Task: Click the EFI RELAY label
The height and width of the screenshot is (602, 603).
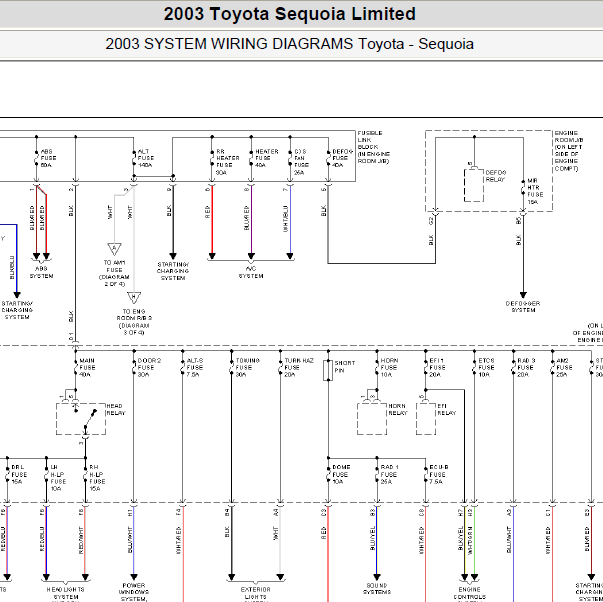Action: [446, 409]
